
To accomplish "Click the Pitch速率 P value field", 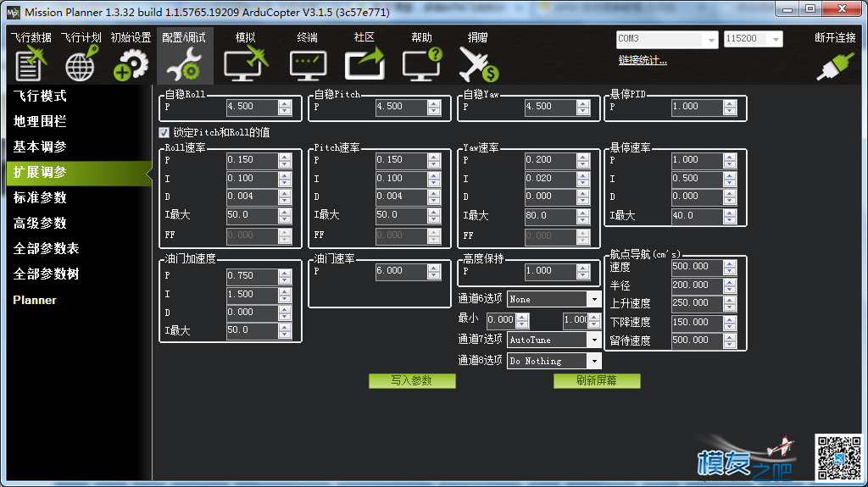I will tap(408, 160).
